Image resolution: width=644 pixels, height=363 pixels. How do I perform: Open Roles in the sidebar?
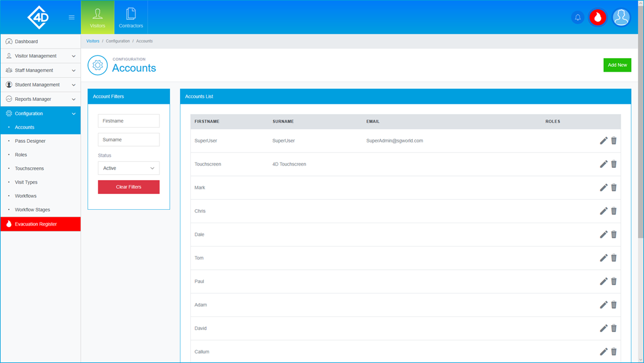(41, 154)
